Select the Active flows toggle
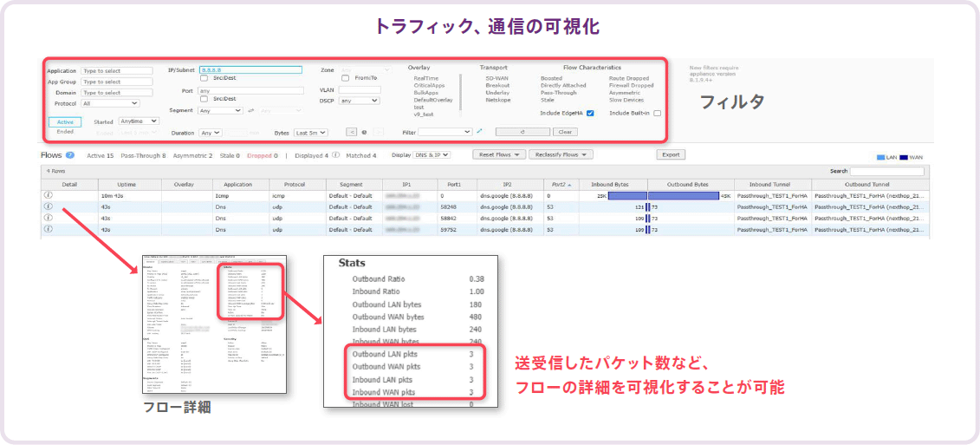This screenshot has width=980, height=445. [x=64, y=122]
